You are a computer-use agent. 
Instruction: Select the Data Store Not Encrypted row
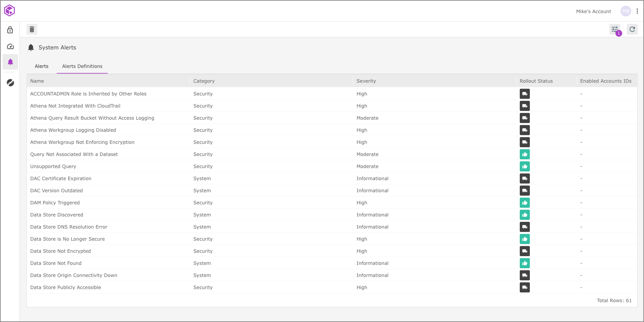[x=60, y=251]
